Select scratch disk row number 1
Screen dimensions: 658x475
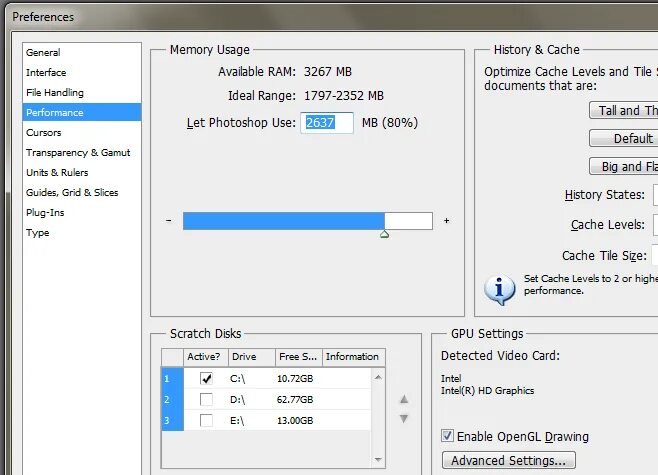(x=172, y=378)
